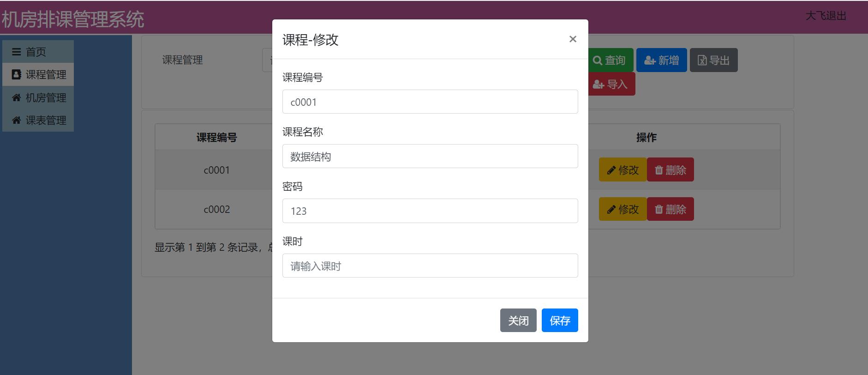The image size is (868, 375).
Task: Click the magnifier icon on the 查询 button
Action: point(598,60)
